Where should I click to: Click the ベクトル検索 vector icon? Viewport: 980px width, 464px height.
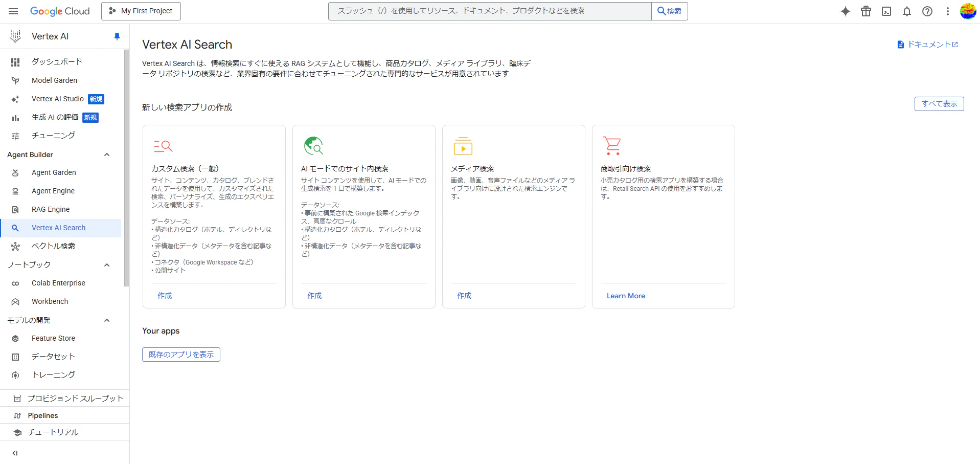pyautogui.click(x=15, y=247)
